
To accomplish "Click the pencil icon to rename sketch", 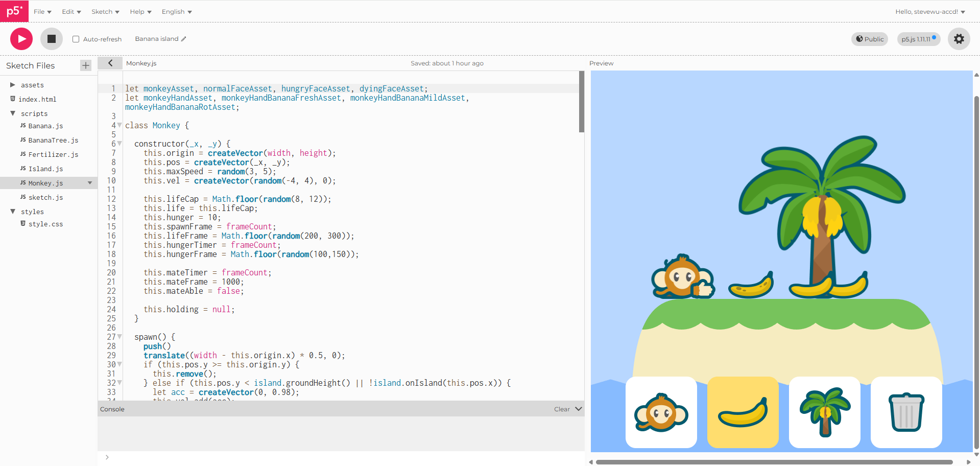I will click(x=184, y=39).
